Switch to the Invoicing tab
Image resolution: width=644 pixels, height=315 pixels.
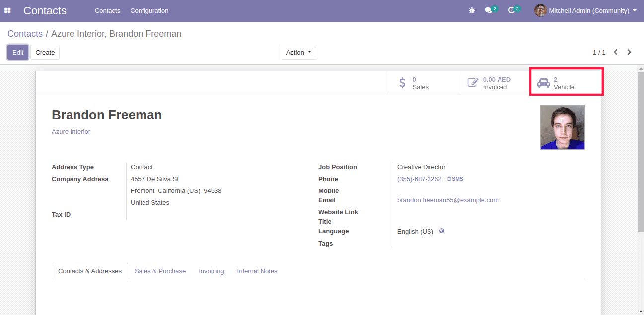212,271
